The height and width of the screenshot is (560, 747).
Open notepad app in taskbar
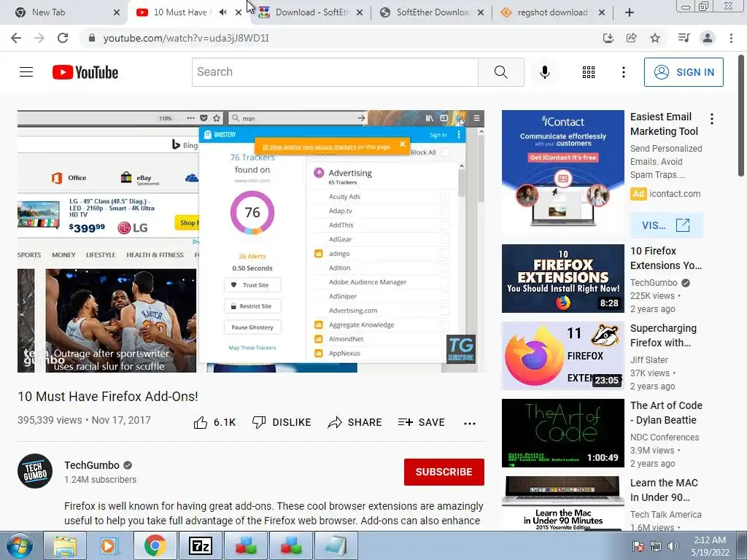(336, 545)
